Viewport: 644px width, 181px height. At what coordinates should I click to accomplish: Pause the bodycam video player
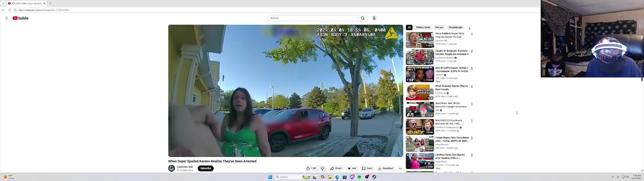[286, 91]
